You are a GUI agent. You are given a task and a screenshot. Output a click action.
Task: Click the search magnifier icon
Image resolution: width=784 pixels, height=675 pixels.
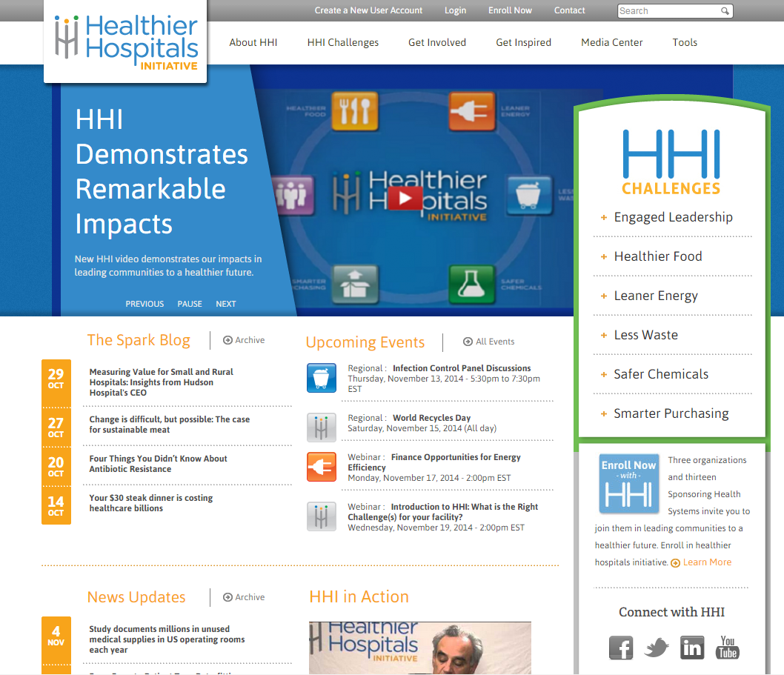725,10
